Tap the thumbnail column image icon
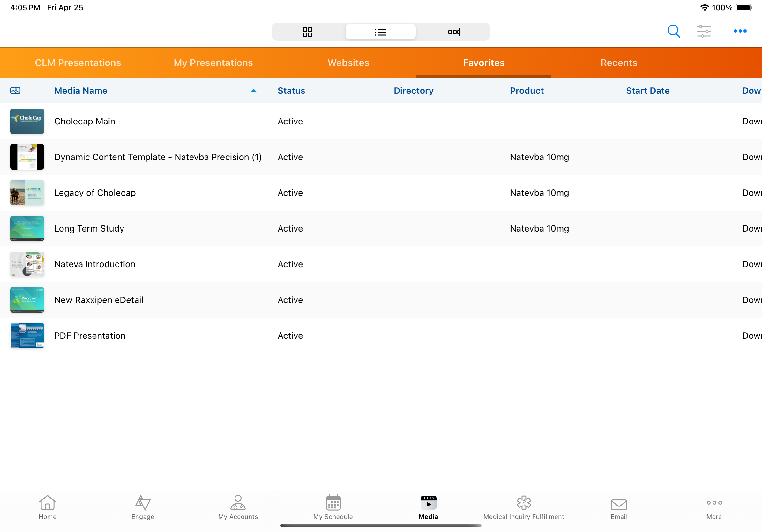Viewport: 762px width, 532px height. click(15, 91)
